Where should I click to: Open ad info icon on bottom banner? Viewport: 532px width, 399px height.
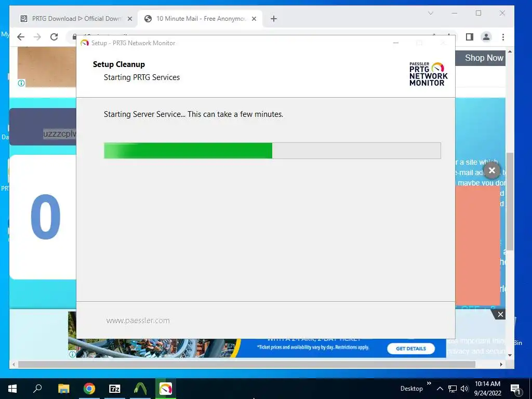click(x=72, y=354)
